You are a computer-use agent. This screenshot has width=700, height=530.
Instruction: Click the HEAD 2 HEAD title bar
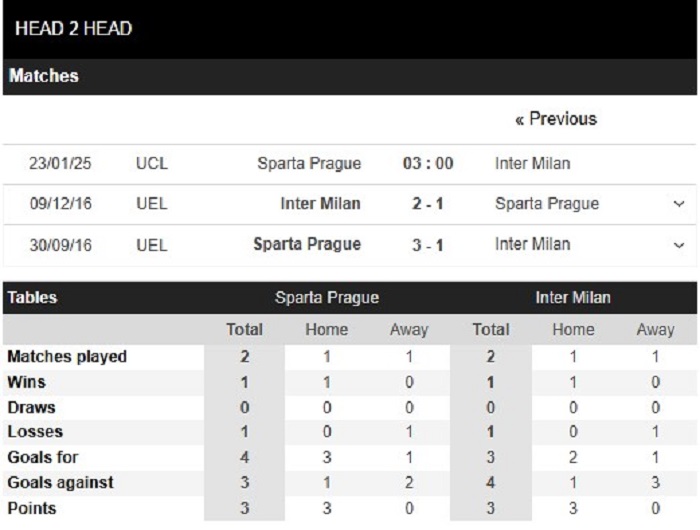[73, 29]
